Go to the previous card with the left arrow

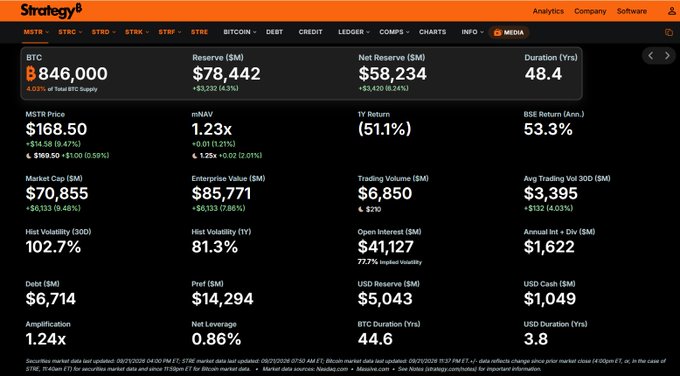pos(651,56)
